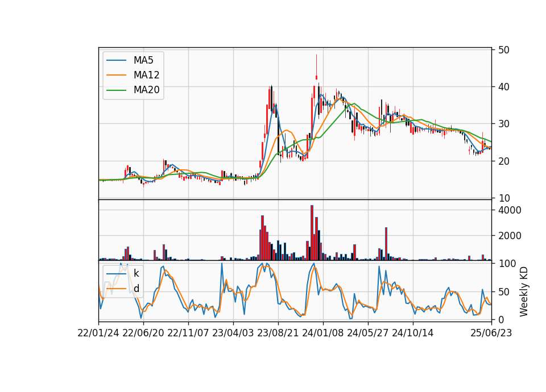The image size is (546, 392).
Task: Click the KD axis value 0
Action: click(500, 320)
